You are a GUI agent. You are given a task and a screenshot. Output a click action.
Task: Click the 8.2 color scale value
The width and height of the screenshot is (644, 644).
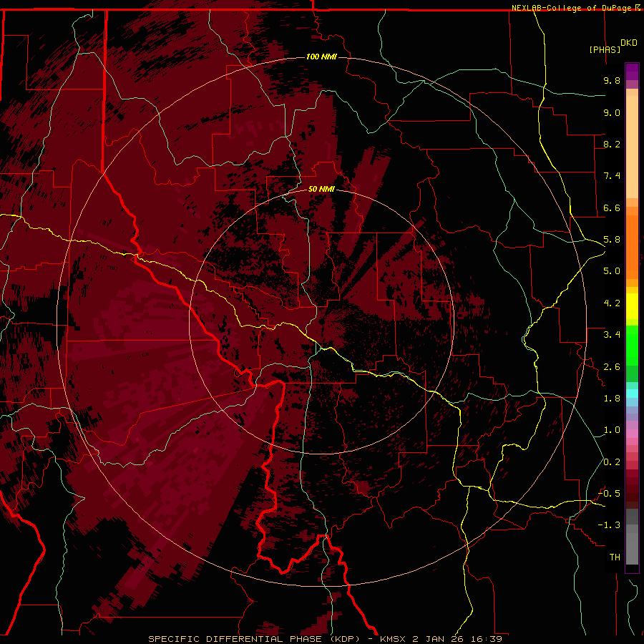(612, 144)
